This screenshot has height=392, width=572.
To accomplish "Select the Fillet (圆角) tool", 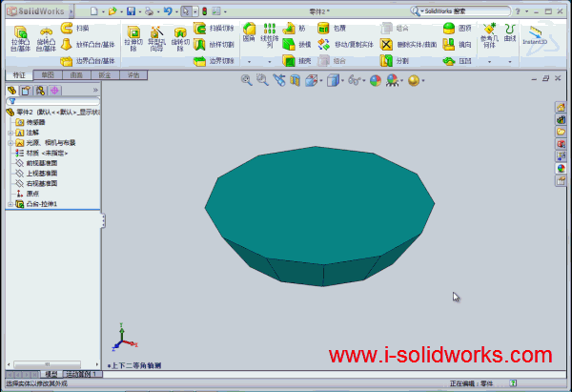I will click(x=249, y=32).
